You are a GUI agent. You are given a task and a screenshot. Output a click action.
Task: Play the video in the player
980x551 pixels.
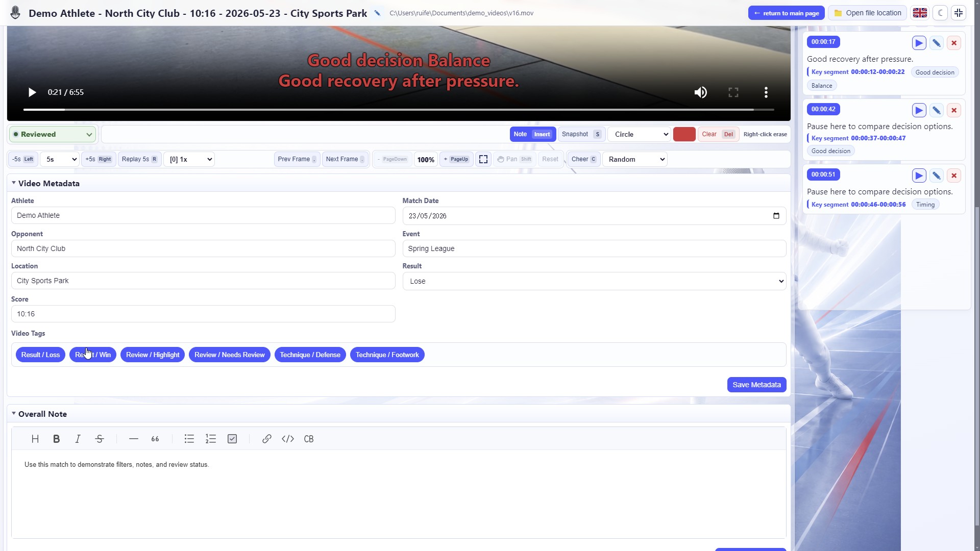(x=32, y=92)
